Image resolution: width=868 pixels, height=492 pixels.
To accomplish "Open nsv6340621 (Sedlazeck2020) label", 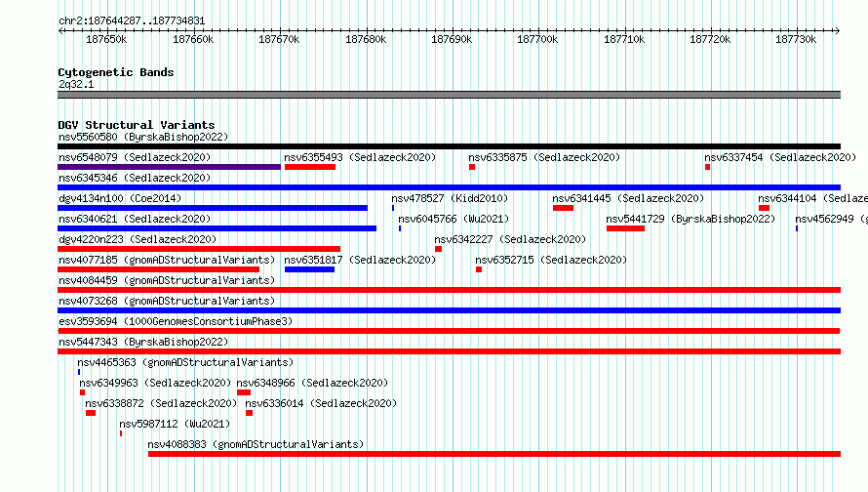I will pos(135,219).
